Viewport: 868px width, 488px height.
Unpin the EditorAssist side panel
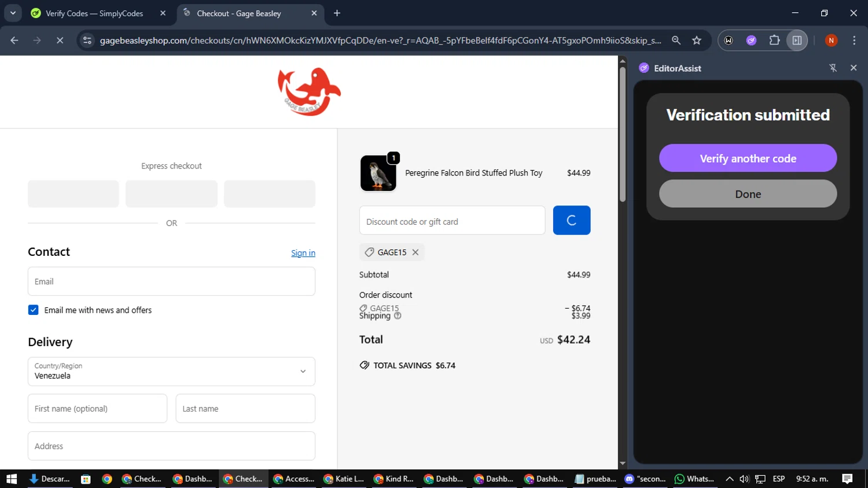(833, 68)
